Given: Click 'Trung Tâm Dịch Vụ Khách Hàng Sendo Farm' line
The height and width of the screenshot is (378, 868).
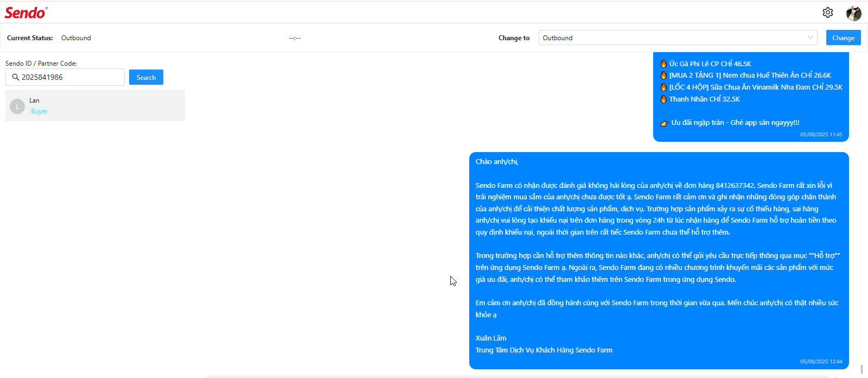Looking at the screenshot, I should click(544, 350).
